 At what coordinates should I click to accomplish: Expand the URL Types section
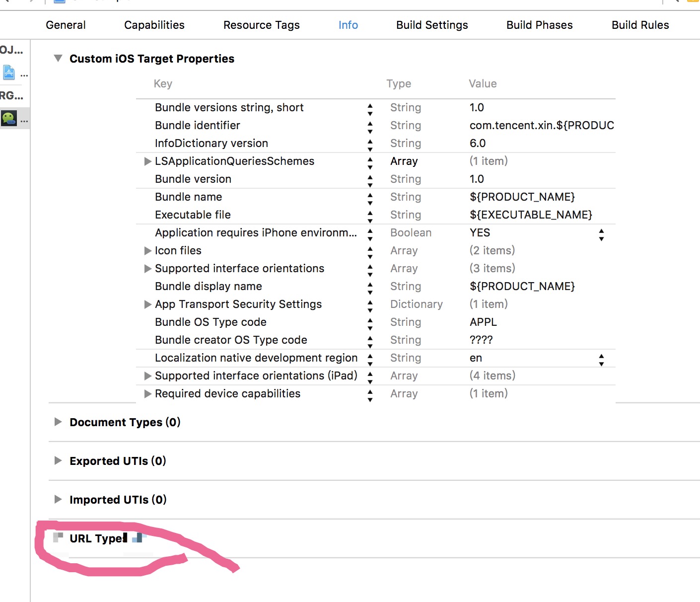58,537
